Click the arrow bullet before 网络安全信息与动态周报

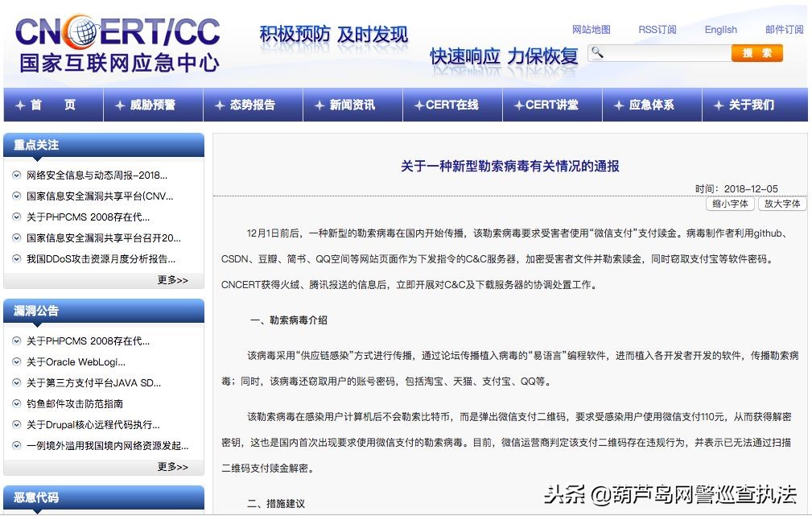(18, 175)
